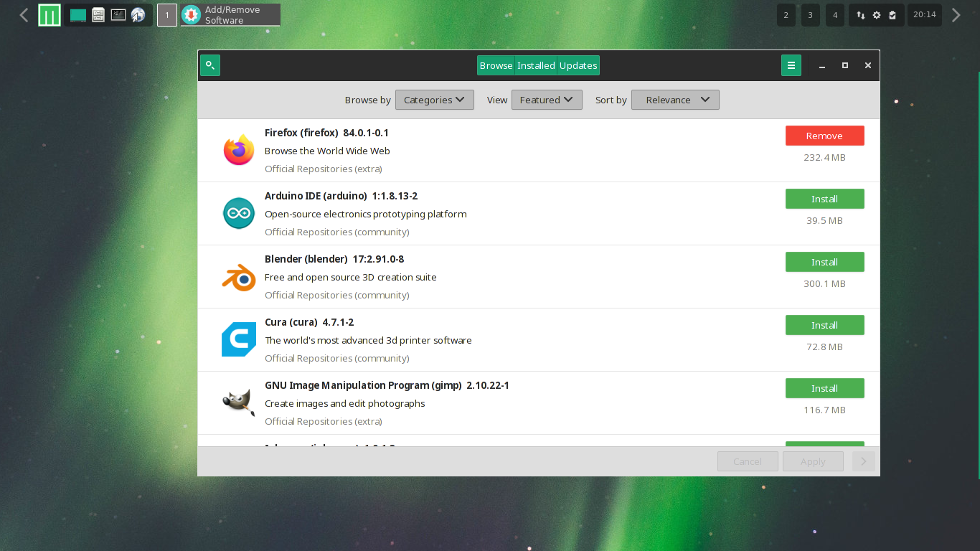Remove Firefox with the red Remove button
Image resolution: width=980 pixels, height=551 pixels.
pos(825,136)
